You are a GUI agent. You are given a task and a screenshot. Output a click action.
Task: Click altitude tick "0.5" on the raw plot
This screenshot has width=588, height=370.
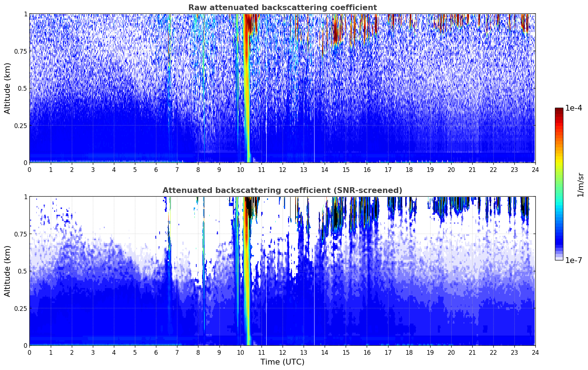click(x=22, y=88)
